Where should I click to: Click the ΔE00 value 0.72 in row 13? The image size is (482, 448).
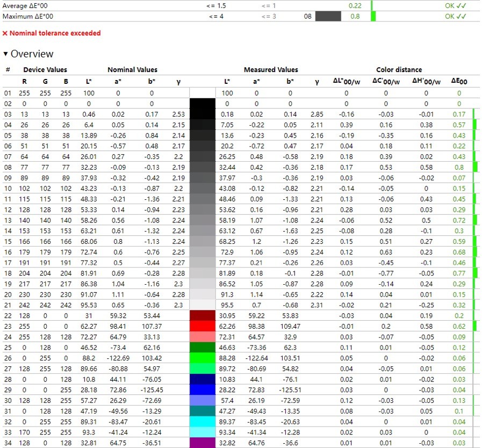459,220
